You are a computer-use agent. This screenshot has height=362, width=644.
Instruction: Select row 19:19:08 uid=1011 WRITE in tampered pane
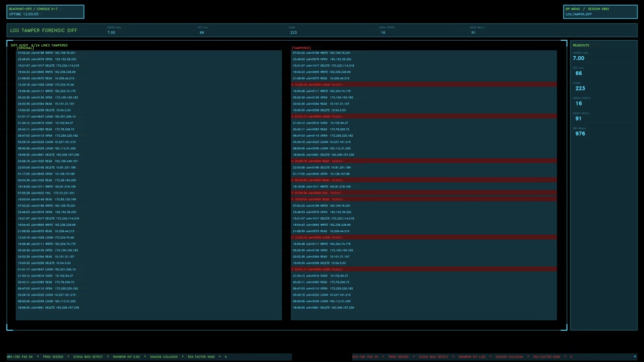click(424, 187)
